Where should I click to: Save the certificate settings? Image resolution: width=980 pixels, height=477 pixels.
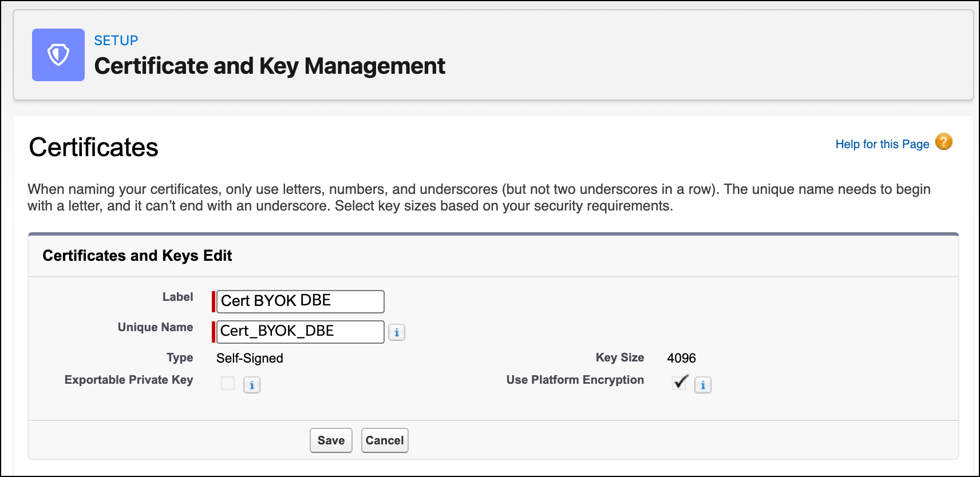[x=331, y=440]
